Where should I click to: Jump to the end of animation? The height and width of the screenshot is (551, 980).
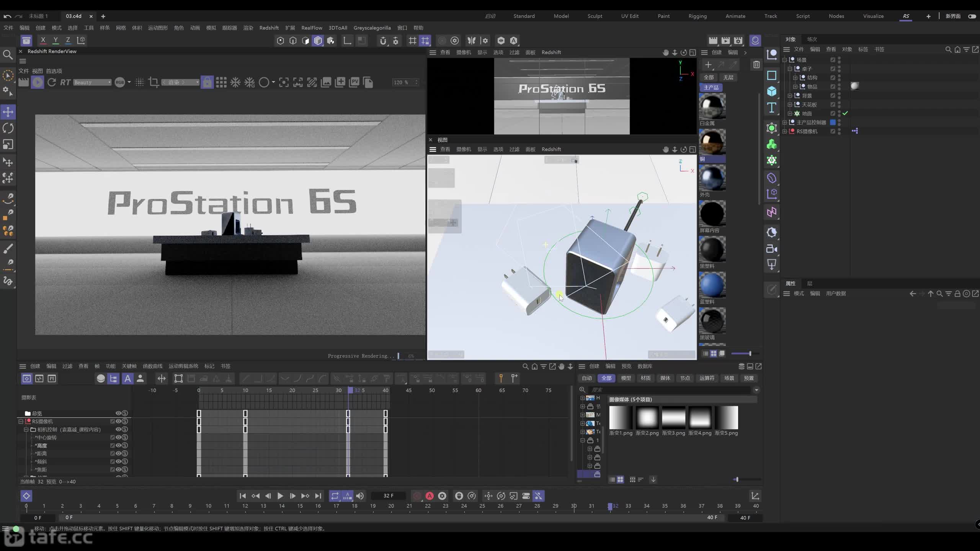[x=318, y=496]
